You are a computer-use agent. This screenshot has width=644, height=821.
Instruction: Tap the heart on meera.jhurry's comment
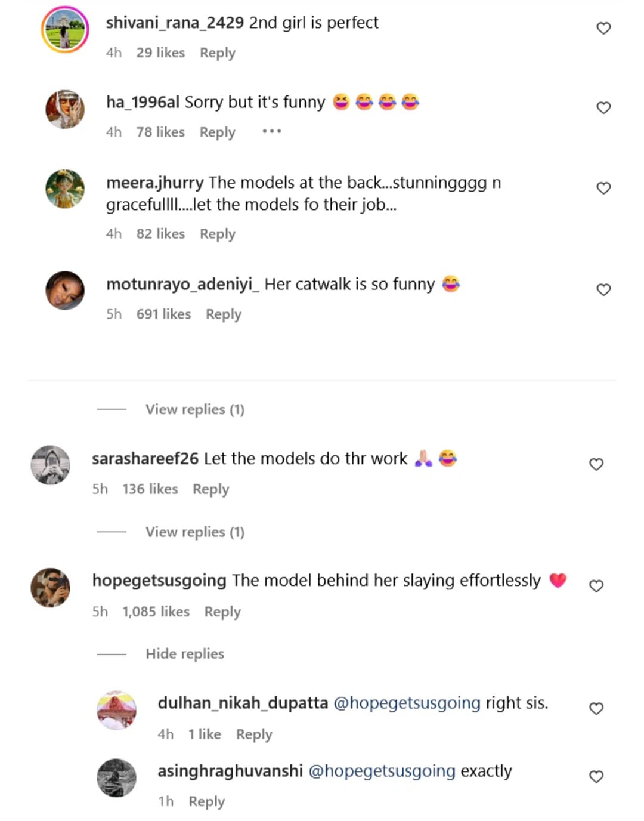(603, 188)
